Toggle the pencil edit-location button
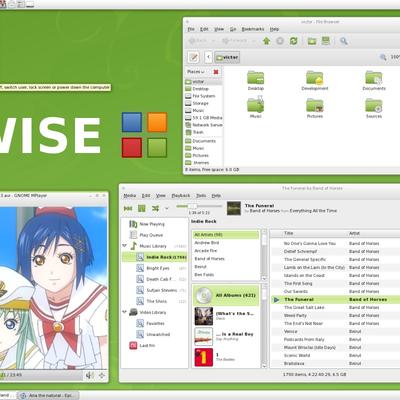This screenshot has height=400, width=400. point(194,57)
